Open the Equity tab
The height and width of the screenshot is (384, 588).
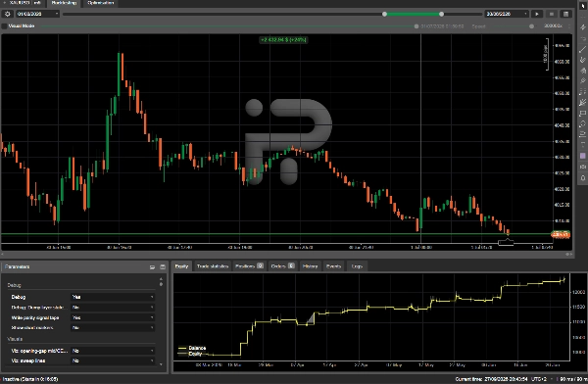181,266
